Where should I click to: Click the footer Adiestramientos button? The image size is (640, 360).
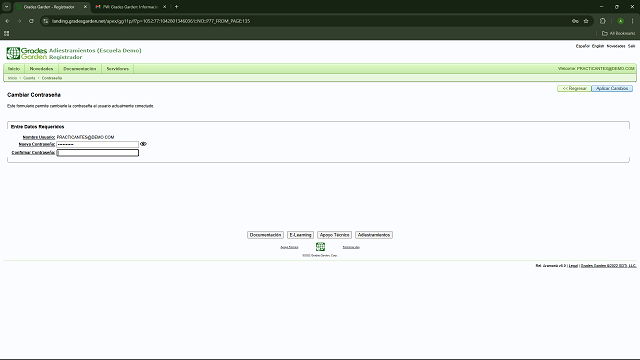coord(374,235)
